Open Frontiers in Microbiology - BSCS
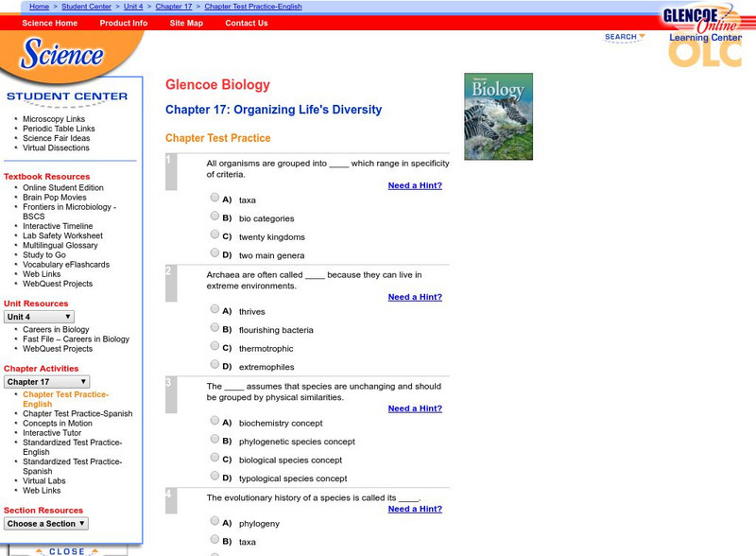Viewport: 756px width, 556px height. [x=69, y=212]
